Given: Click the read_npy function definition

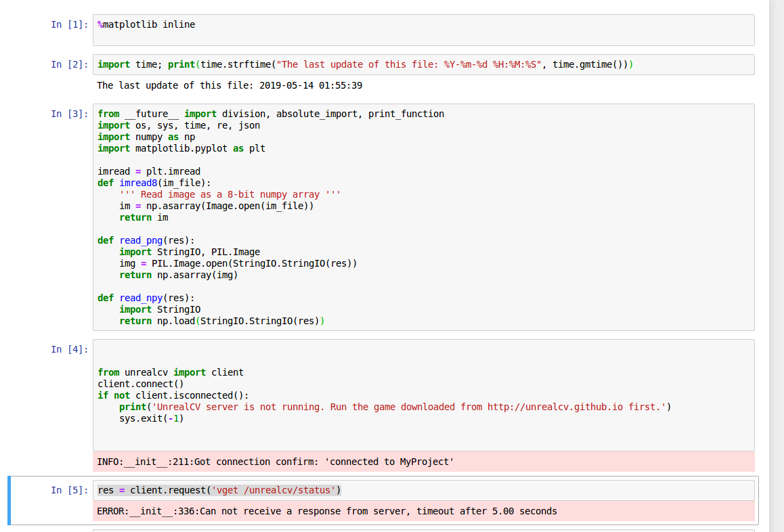Looking at the screenshot, I should tap(141, 298).
